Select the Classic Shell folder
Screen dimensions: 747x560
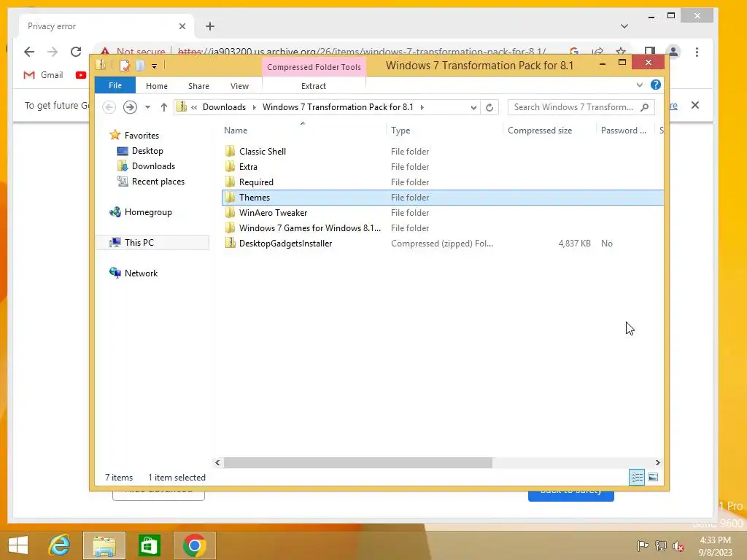[x=263, y=152]
